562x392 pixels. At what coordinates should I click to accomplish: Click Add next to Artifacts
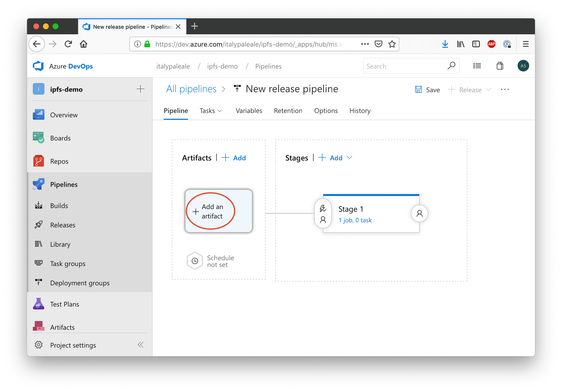pos(234,158)
